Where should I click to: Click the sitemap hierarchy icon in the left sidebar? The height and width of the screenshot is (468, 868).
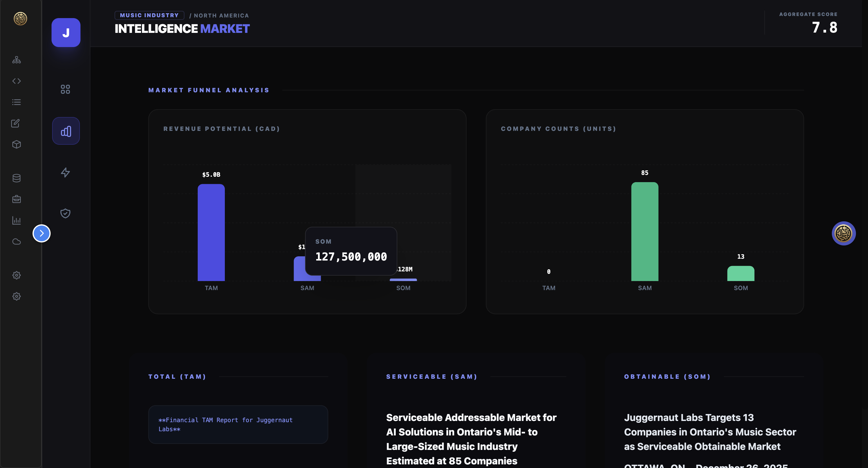click(x=17, y=60)
